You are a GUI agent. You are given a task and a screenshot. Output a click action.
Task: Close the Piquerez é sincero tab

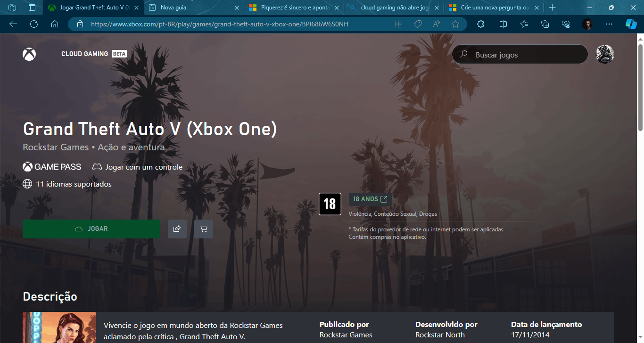[337, 8]
